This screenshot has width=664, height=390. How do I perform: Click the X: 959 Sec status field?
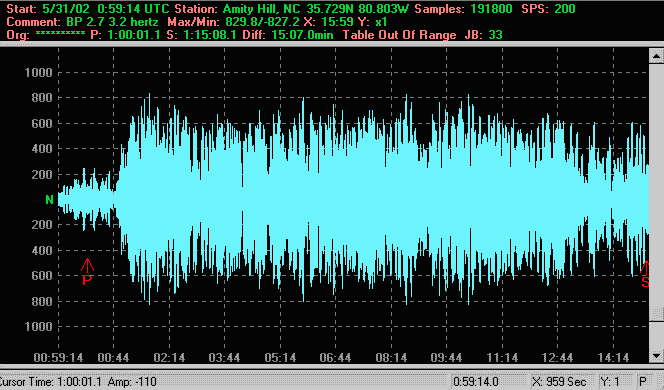tap(559, 382)
